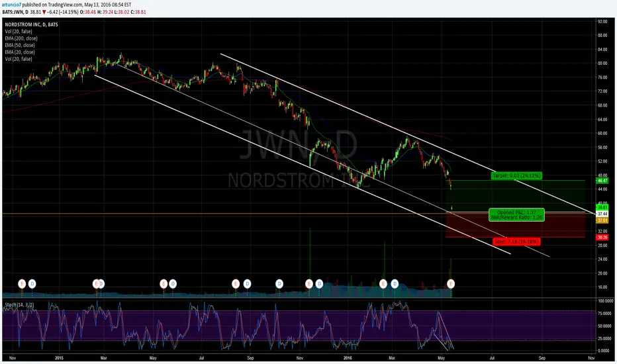Click the green 38.81 last price label
This screenshot has width=617, height=364.
pos(602,207)
